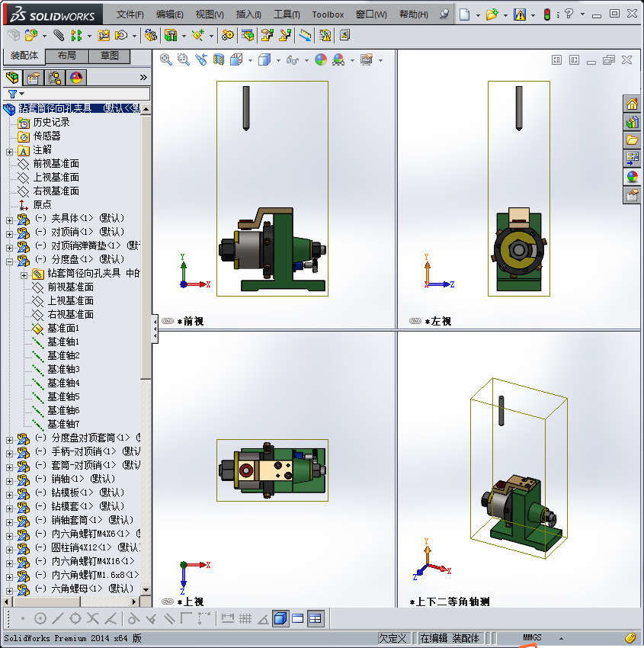Click the Insert Components icon

coord(30,36)
